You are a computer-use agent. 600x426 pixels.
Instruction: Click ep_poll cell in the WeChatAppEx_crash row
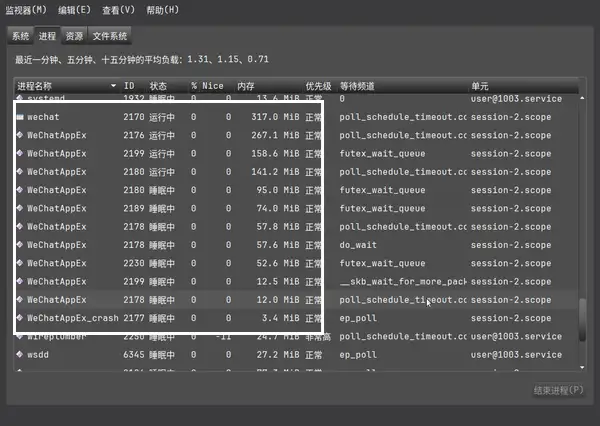358,318
